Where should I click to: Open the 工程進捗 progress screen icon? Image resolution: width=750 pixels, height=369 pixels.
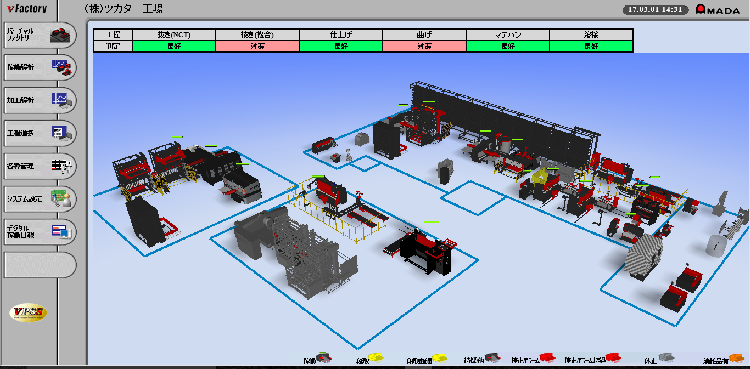point(62,133)
